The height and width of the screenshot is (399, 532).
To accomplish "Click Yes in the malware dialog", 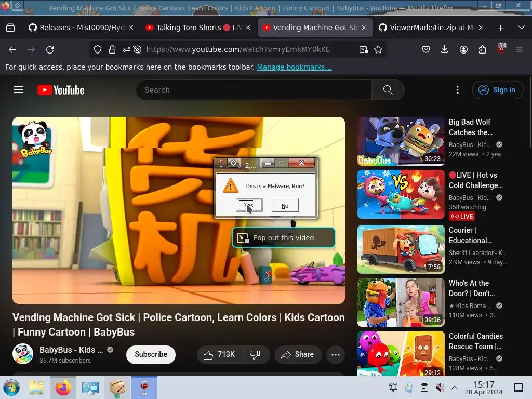I will click(x=249, y=206).
